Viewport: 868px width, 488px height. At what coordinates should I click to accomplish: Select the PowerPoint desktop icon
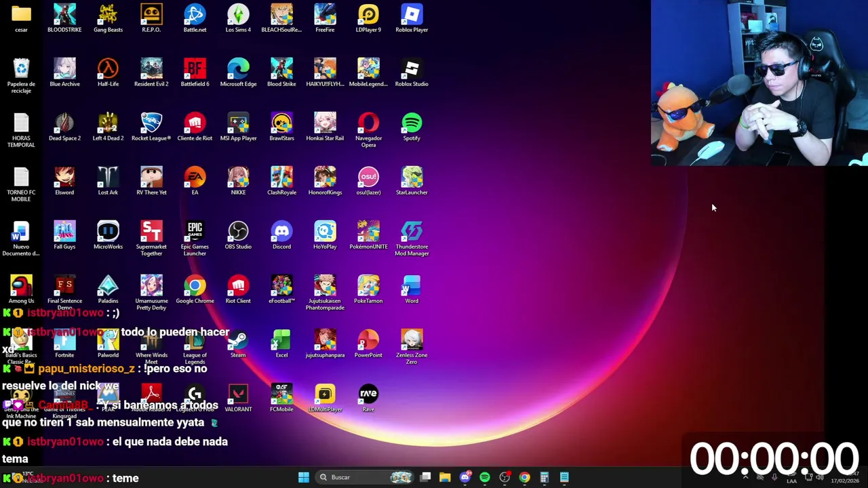(x=368, y=344)
